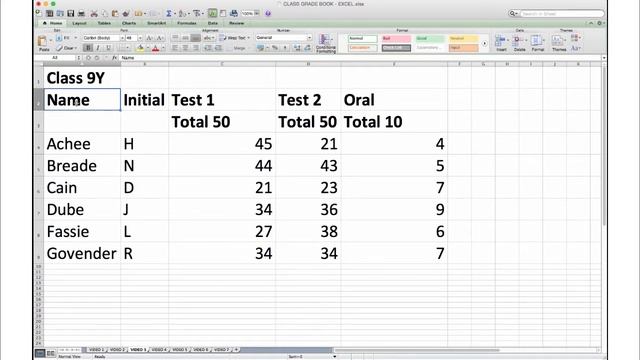Increase font size with larger A icon
The height and width of the screenshot is (360, 640).
tap(149, 38)
